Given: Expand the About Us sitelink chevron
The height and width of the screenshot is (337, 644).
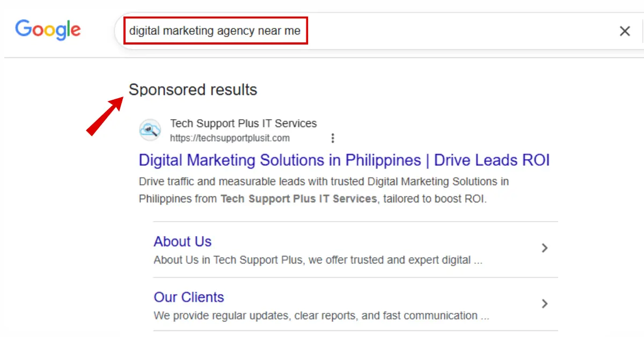Looking at the screenshot, I should tap(545, 248).
